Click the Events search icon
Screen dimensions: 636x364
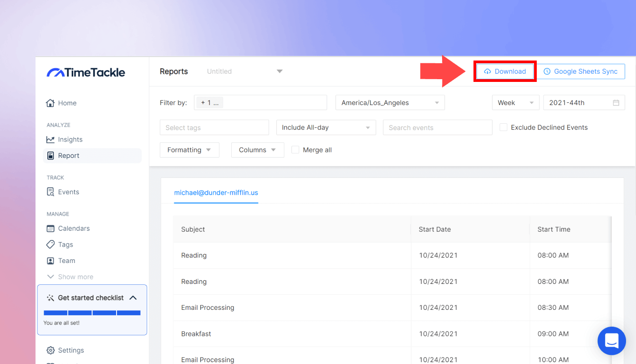coord(50,192)
